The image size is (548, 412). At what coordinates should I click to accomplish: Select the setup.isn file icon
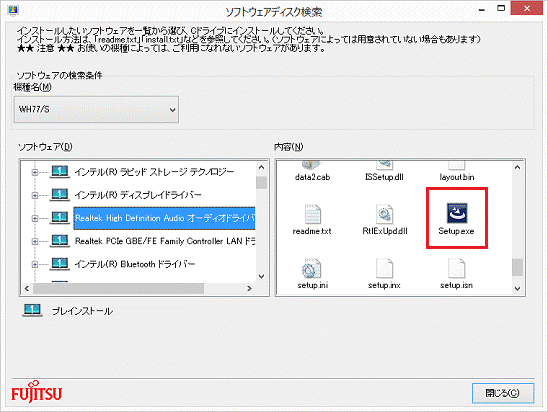coord(456,268)
